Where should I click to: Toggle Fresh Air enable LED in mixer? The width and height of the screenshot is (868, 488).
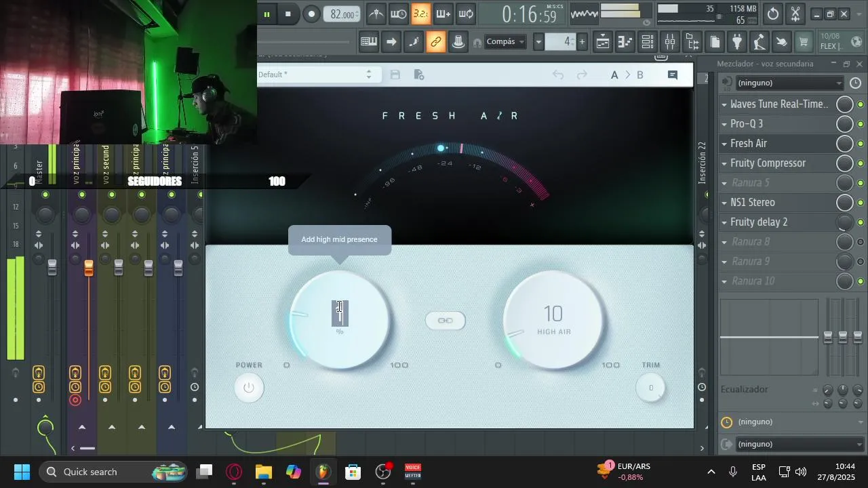click(861, 144)
